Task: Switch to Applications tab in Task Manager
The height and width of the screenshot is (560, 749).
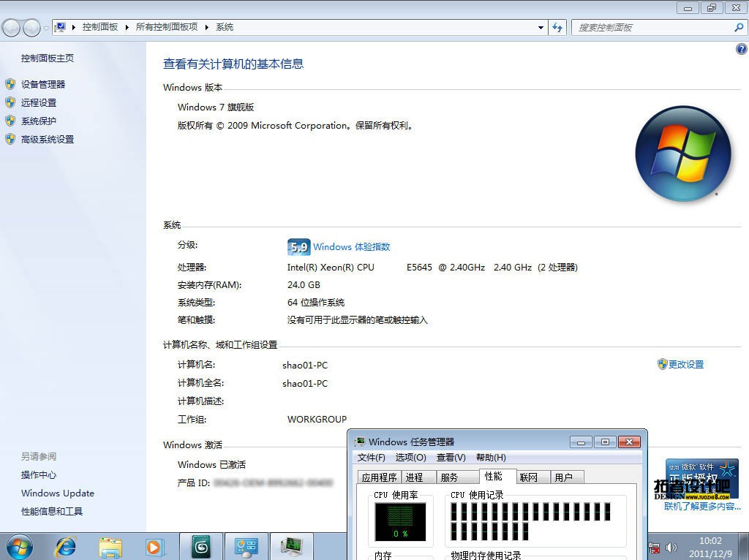Action: [x=380, y=477]
